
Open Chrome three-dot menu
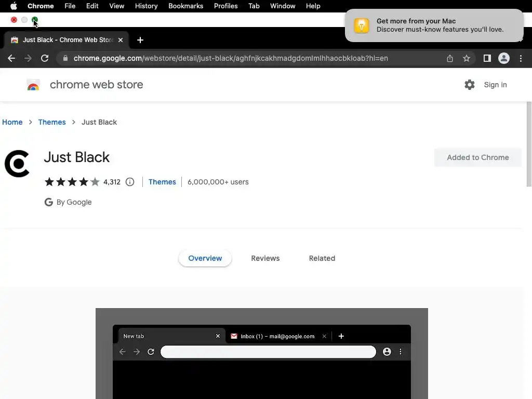(521, 58)
